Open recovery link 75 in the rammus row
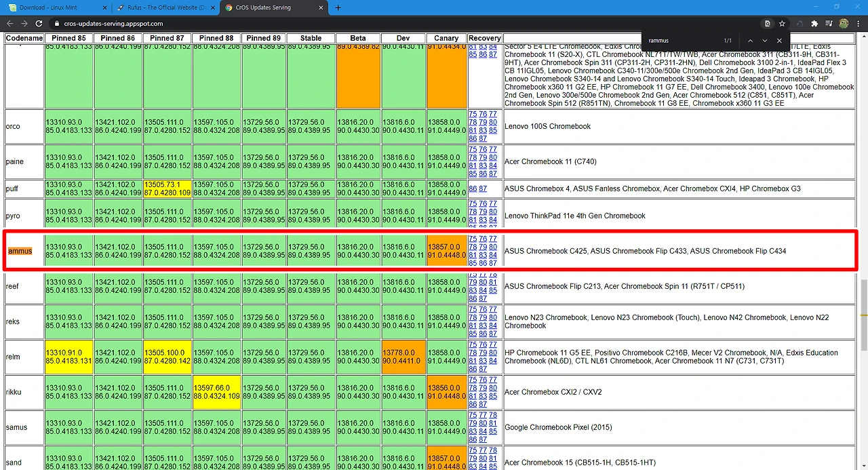868x470 pixels. click(x=473, y=239)
